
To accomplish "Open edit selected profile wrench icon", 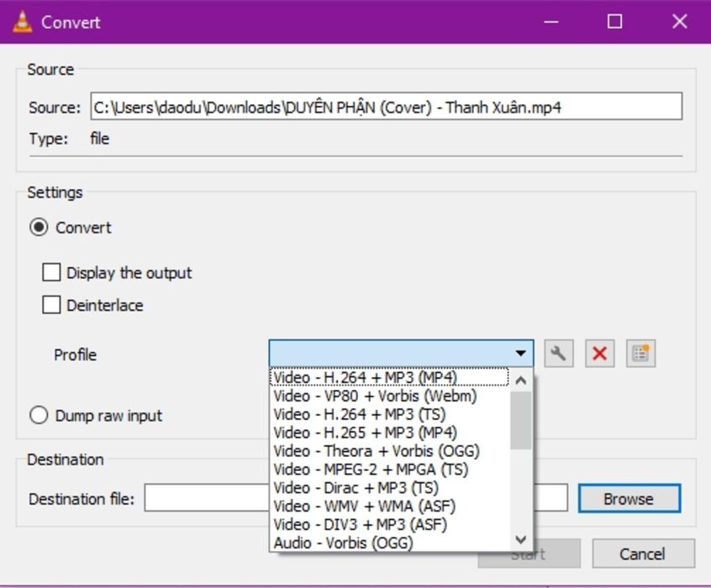I will point(559,353).
